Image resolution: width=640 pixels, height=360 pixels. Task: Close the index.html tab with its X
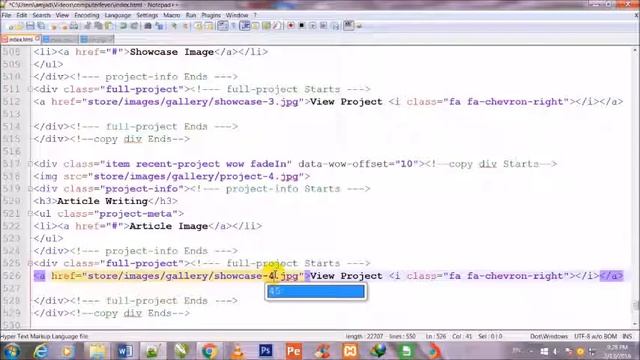point(37,38)
